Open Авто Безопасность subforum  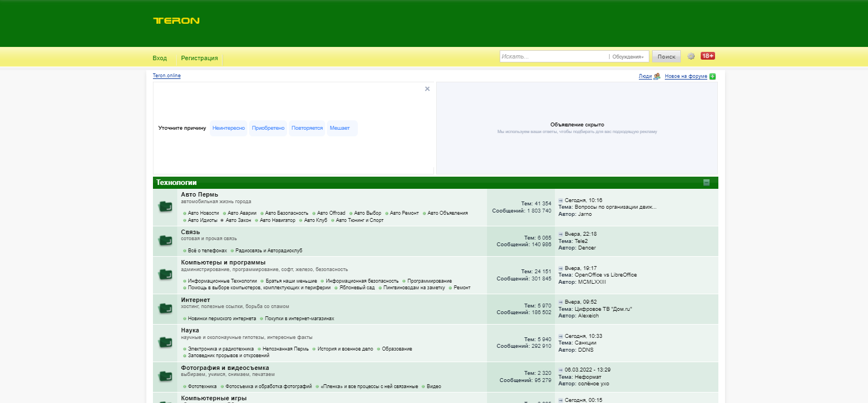pyautogui.click(x=287, y=213)
